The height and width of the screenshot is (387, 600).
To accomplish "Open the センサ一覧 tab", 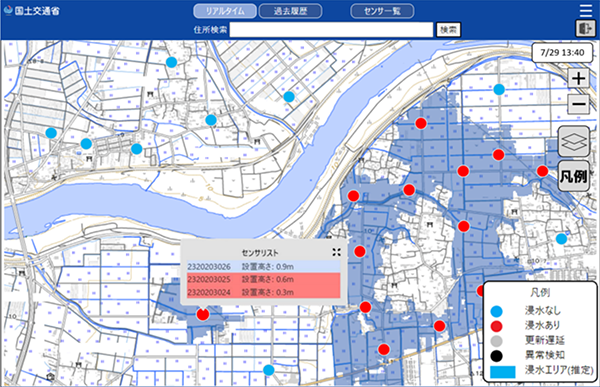I will (382, 11).
